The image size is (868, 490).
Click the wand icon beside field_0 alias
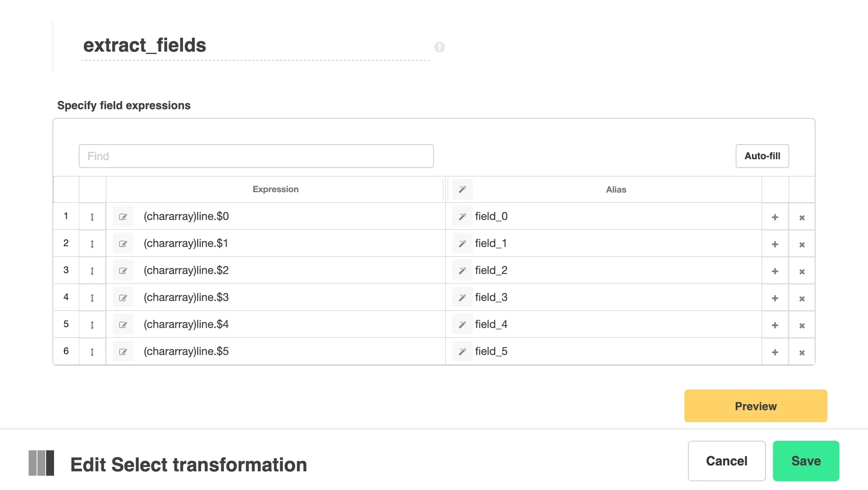[462, 216]
